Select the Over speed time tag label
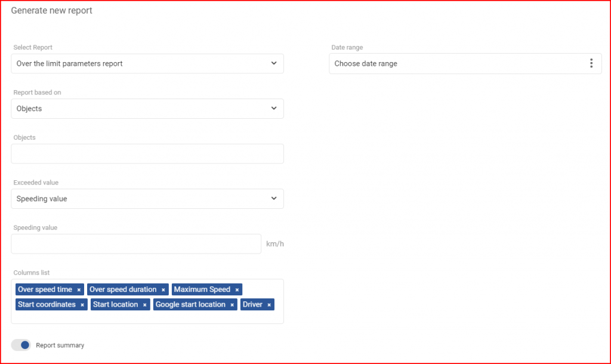This screenshot has width=611, height=364. (x=45, y=289)
